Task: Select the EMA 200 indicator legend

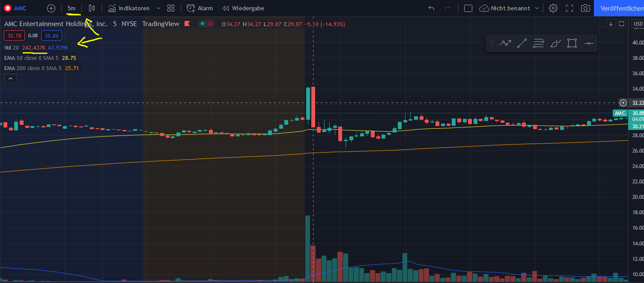Action: click(x=33, y=68)
